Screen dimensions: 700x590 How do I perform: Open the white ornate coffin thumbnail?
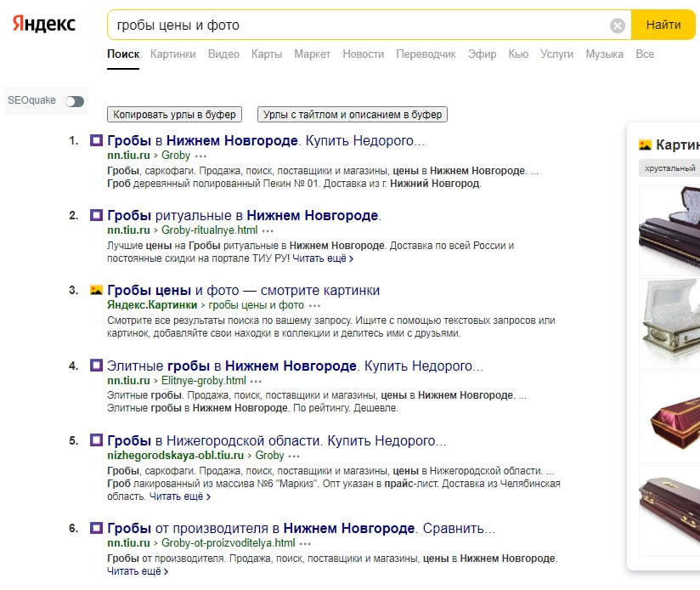669,324
